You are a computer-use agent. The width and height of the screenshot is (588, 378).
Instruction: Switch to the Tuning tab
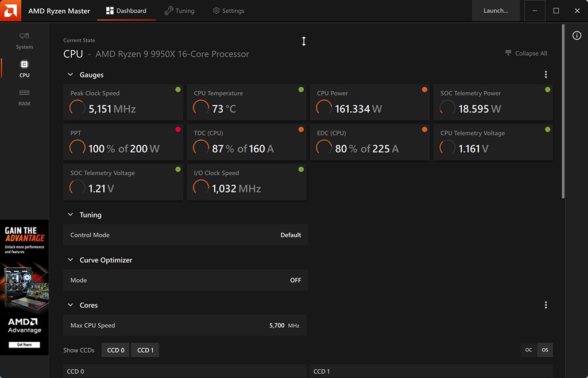click(180, 11)
